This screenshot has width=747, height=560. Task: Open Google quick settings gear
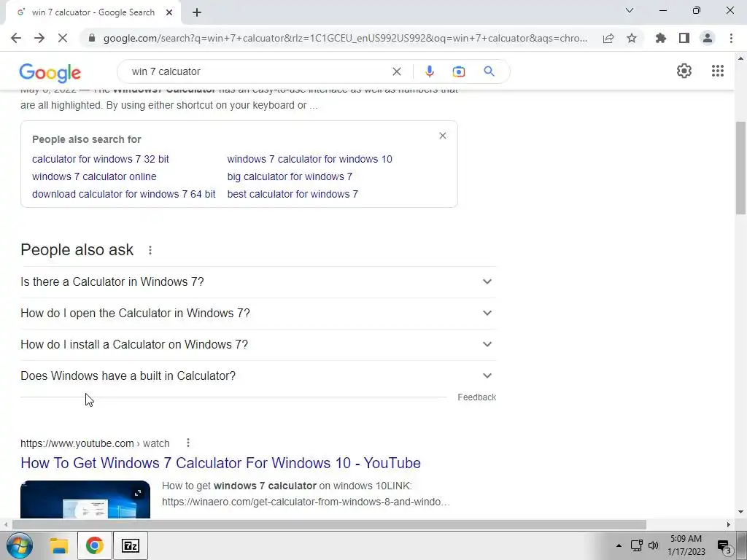tap(684, 71)
